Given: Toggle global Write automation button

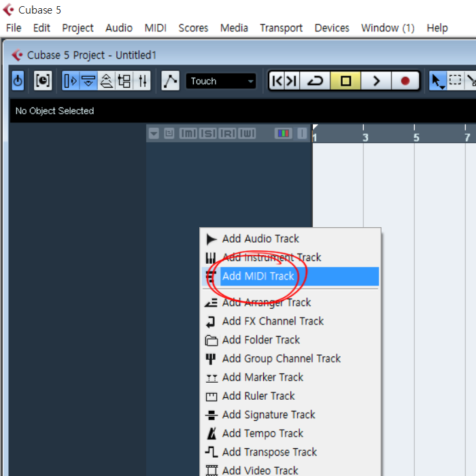Looking at the screenshot, I should [x=247, y=133].
